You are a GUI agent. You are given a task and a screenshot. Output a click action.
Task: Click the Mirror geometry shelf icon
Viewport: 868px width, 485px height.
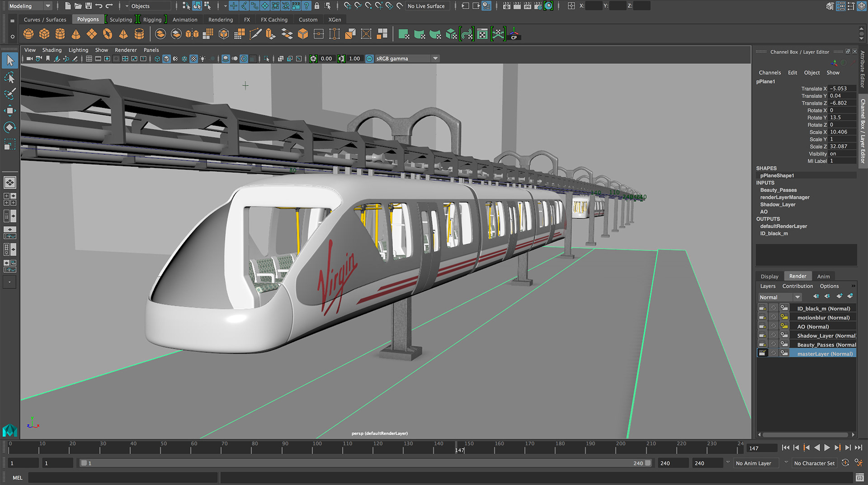[192, 34]
